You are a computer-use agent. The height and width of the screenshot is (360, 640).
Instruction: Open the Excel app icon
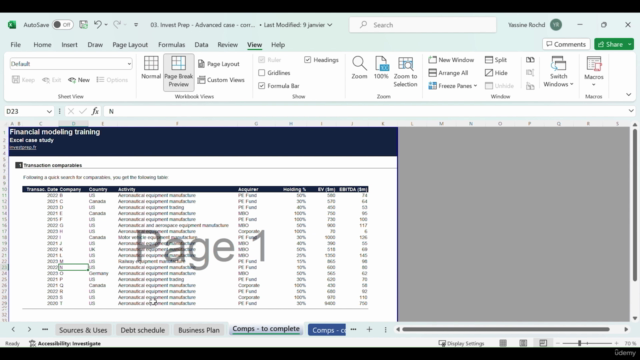tap(12, 24)
